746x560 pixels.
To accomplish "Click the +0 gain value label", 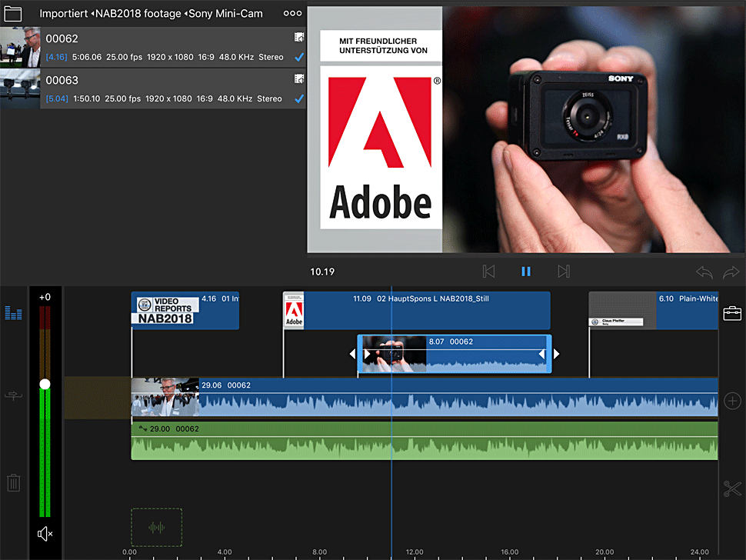I will coord(45,297).
